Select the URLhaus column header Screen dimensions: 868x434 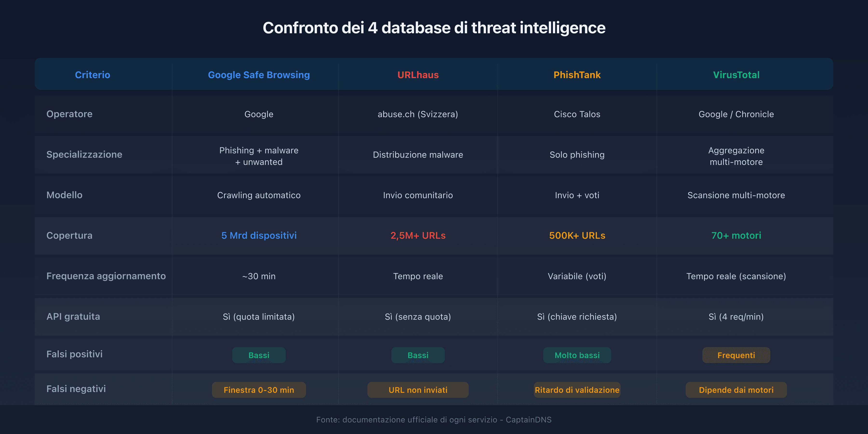[x=418, y=75]
